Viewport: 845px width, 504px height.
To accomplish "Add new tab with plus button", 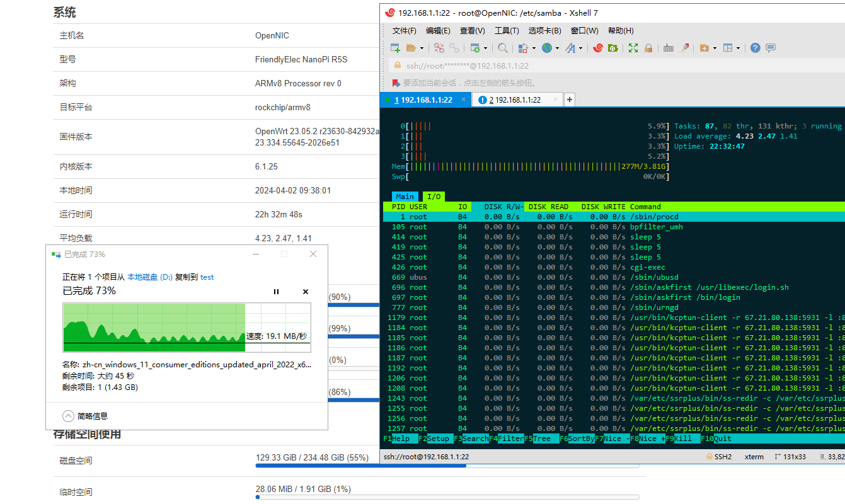I will tap(570, 100).
